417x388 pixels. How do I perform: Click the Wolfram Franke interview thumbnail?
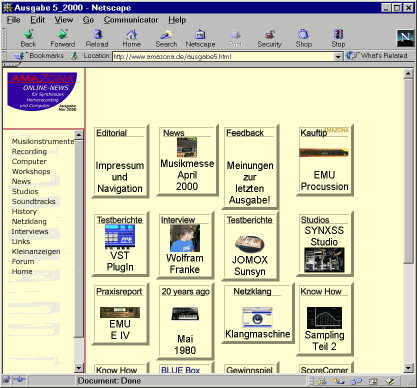(x=185, y=238)
